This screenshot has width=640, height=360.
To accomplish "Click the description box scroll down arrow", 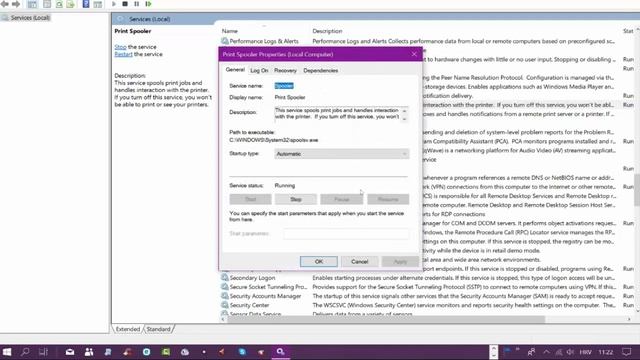I will point(404,119).
